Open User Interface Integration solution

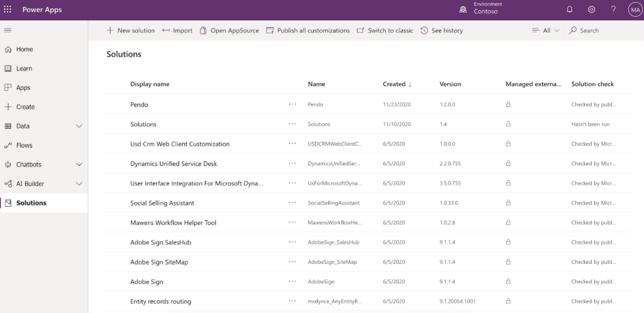click(196, 184)
